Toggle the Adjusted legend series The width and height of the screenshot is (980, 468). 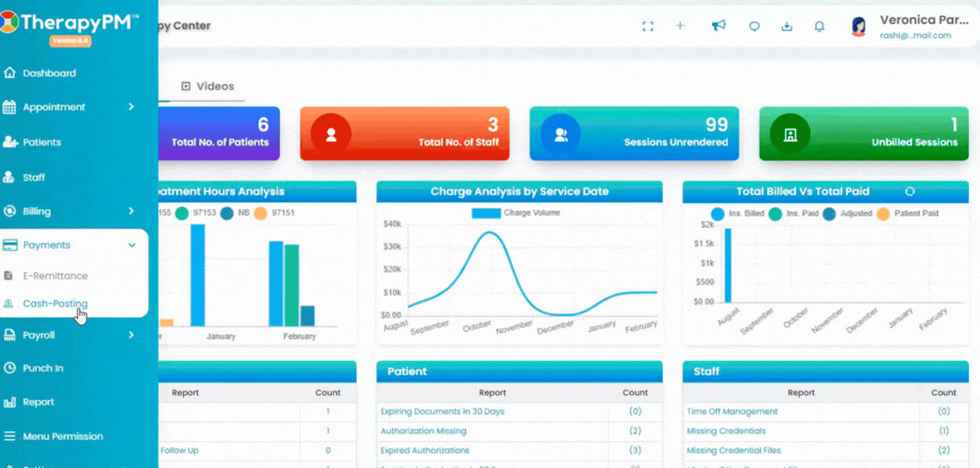click(847, 213)
